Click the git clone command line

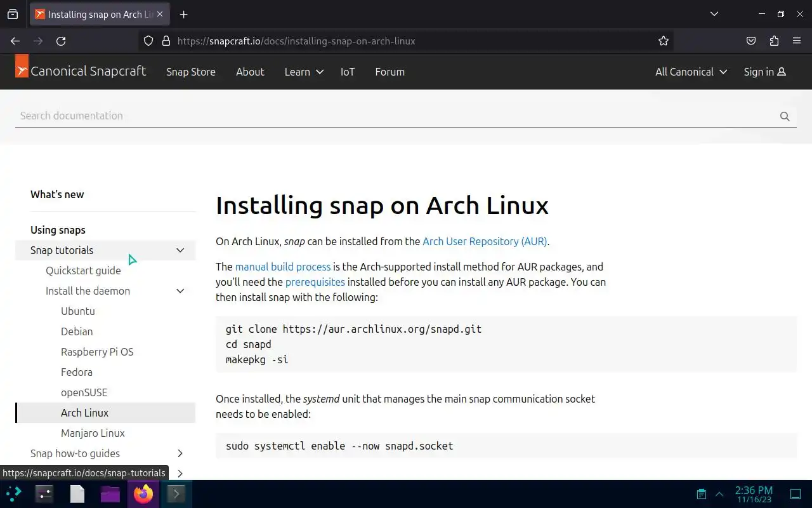pyautogui.click(x=353, y=329)
